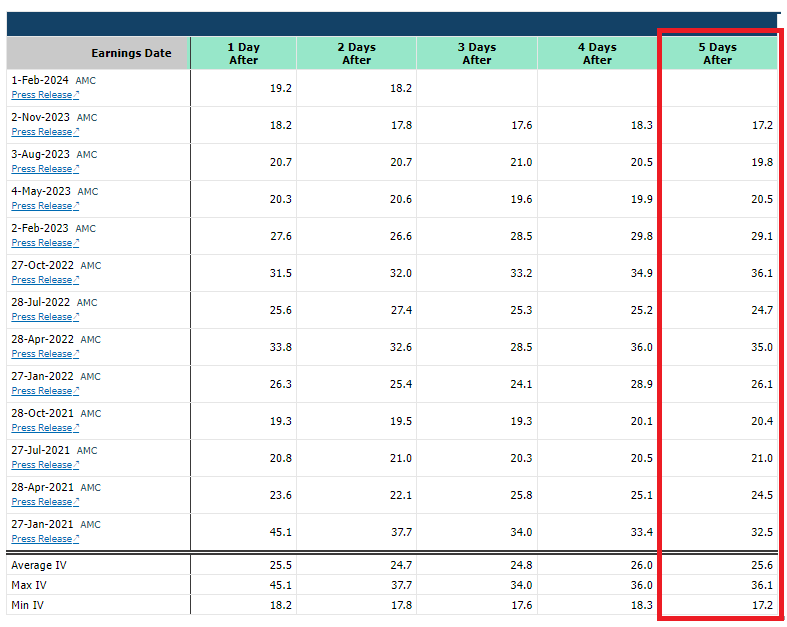Image resolution: width=787 pixels, height=627 pixels.
Task: Select the 27-Jul-2021 earnings date text
Action: (41, 450)
